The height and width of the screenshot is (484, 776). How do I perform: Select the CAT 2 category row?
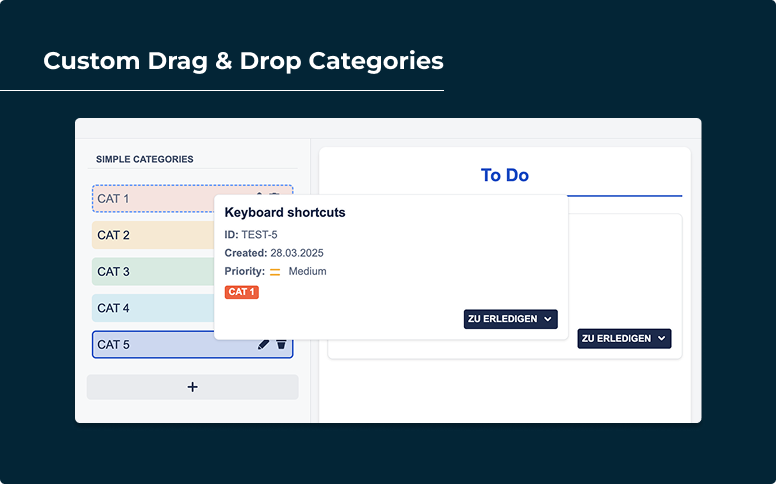(x=153, y=235)
